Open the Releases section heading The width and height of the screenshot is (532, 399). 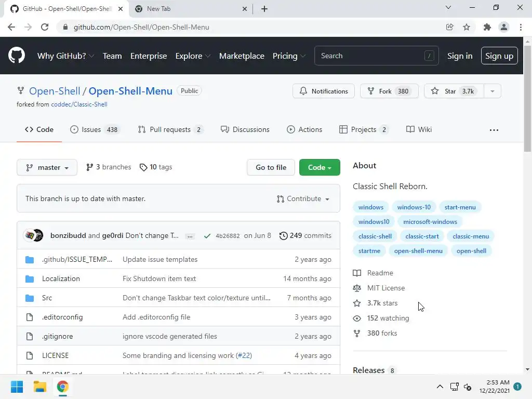368,370
